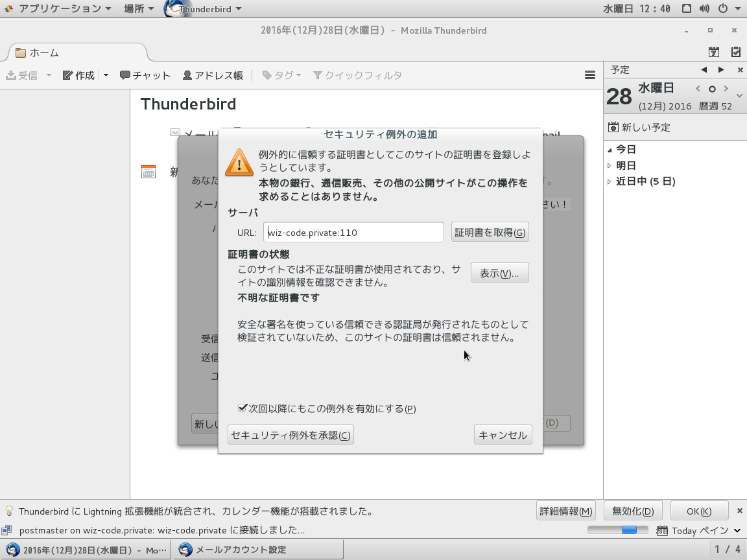Click 詳細情報(M) button
This screenshot has height=560, width=747.
click(x=566, y=511)
